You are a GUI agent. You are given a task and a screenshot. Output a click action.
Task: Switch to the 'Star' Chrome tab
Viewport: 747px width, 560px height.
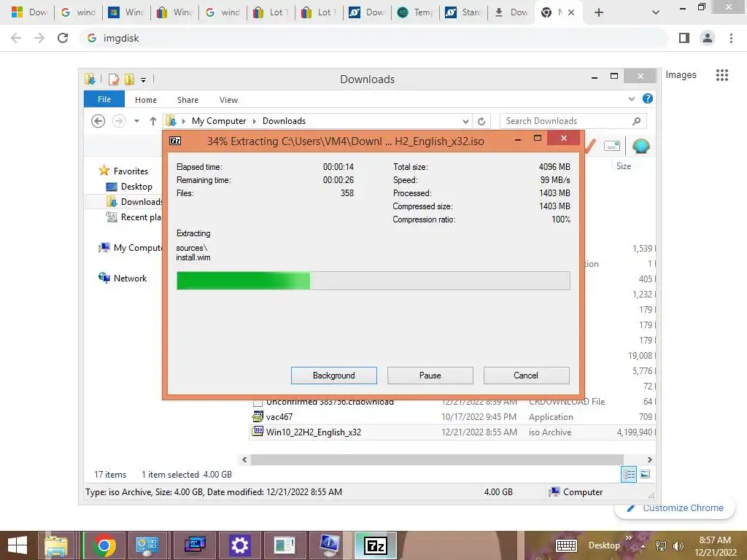click(463, 12)
